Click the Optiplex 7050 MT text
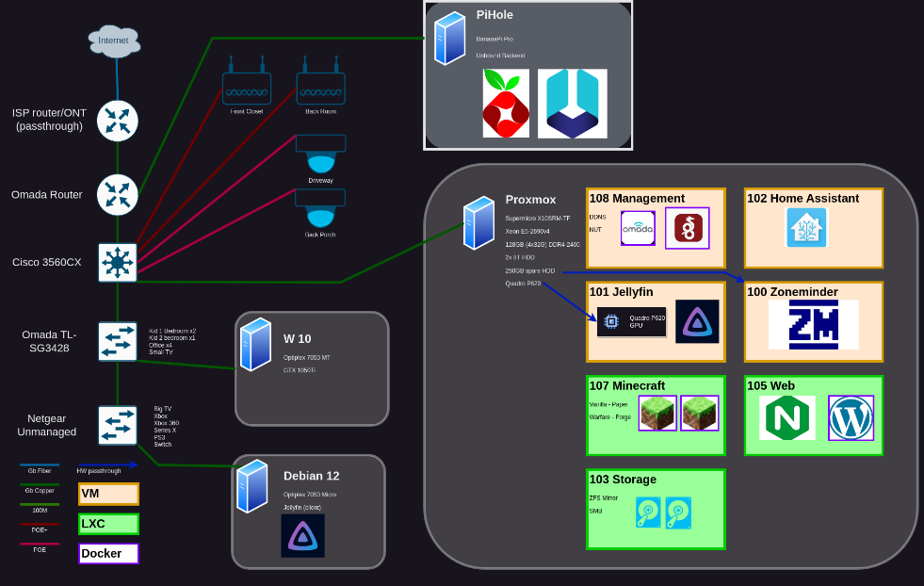 click(x=306, y=358)
